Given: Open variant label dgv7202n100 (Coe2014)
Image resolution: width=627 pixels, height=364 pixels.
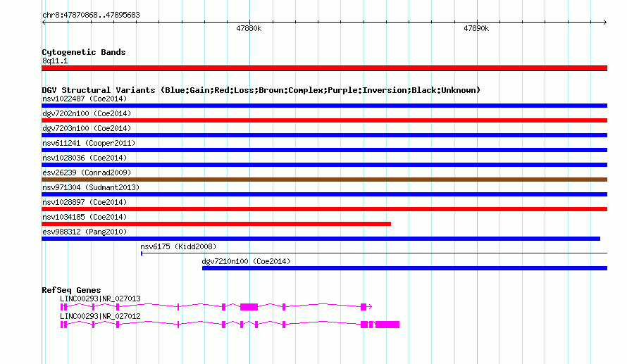Looking at the screenshot, I should point(87,113).
